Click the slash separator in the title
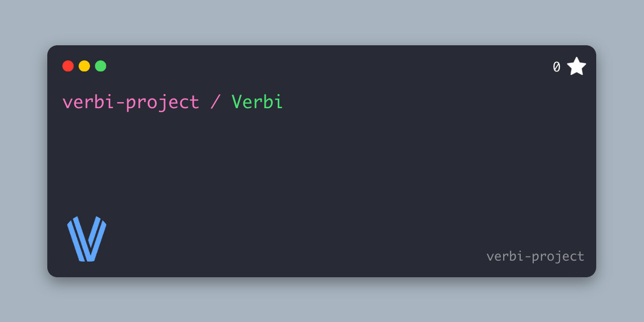Viewport: 644px width, 322px height. [x=215, y=103]
